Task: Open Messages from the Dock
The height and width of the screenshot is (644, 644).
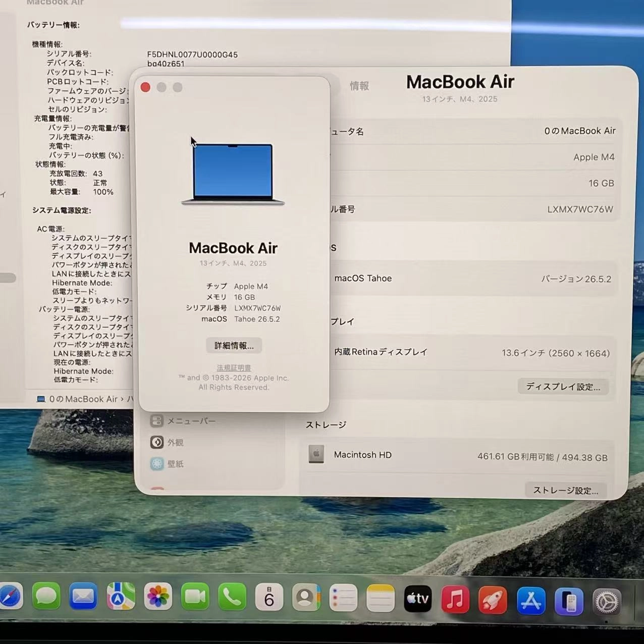Action: pyautogui.click(x=46, y=597)
